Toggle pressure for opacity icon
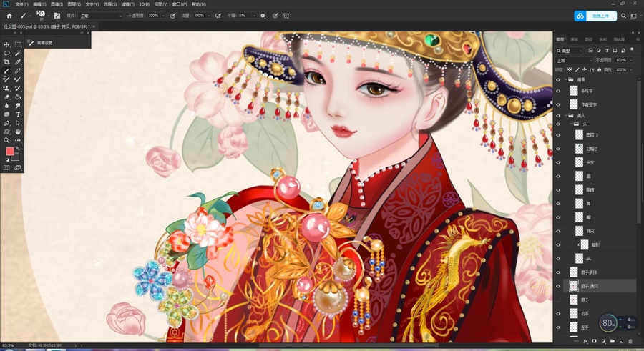 [x=172, y=16]
